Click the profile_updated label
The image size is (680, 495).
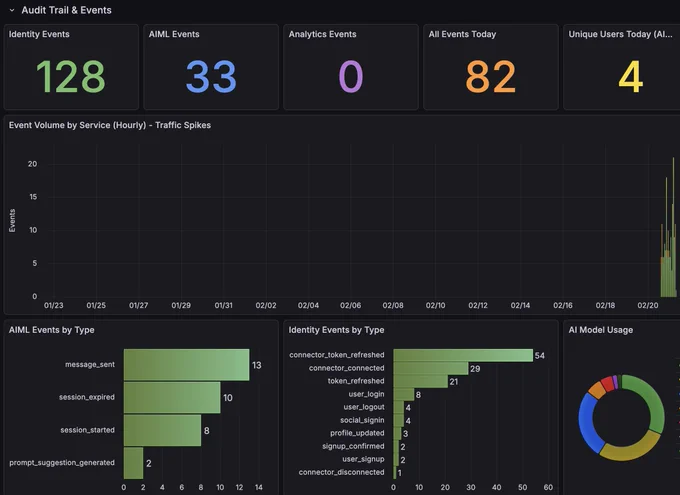click(x=357, y=433)
